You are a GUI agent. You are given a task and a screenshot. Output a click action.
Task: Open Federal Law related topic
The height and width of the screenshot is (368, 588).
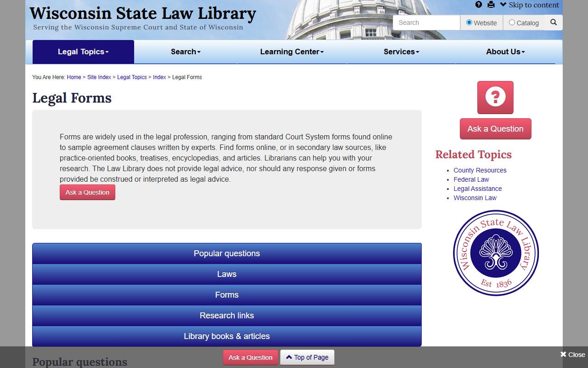(471, 179)
